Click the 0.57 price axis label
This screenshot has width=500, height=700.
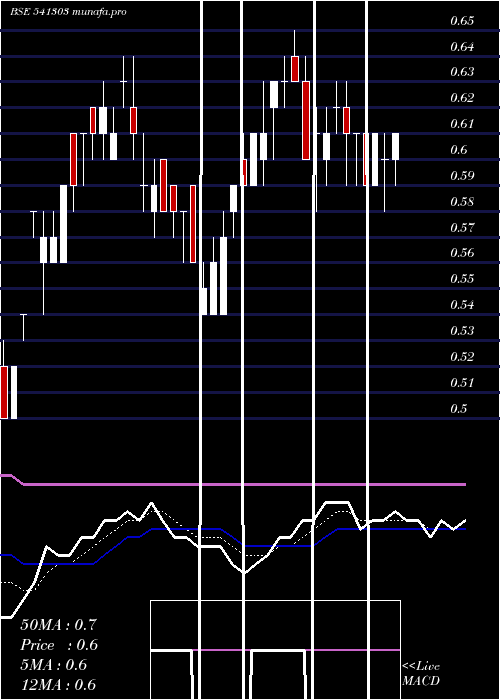click(462, 227)
